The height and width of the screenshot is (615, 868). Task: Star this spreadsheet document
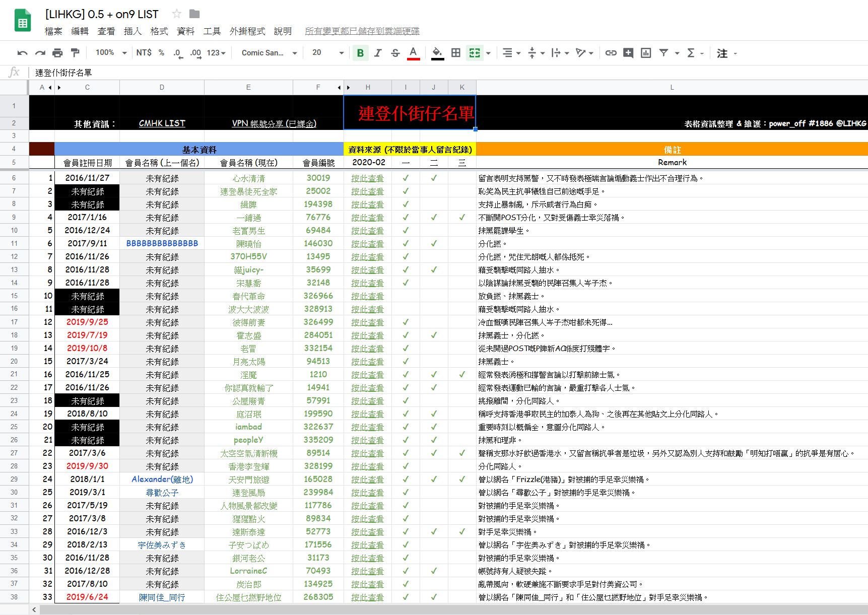point(177,14)
